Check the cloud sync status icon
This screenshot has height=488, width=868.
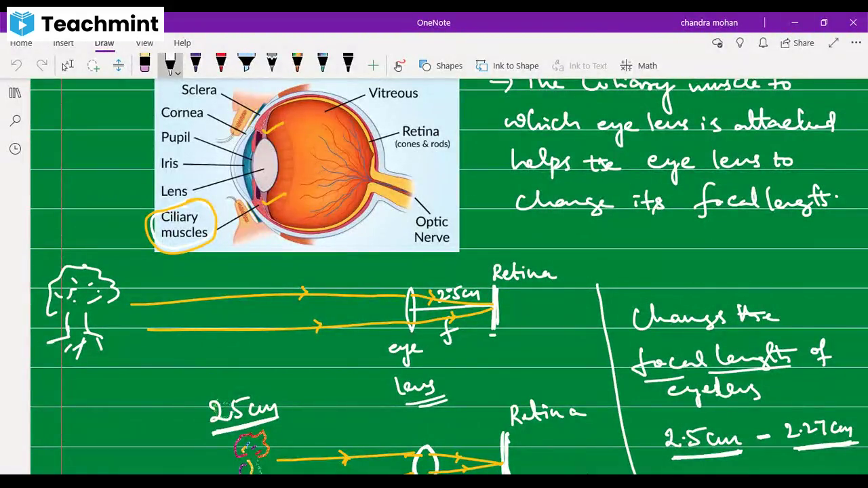tap(717, 43)
